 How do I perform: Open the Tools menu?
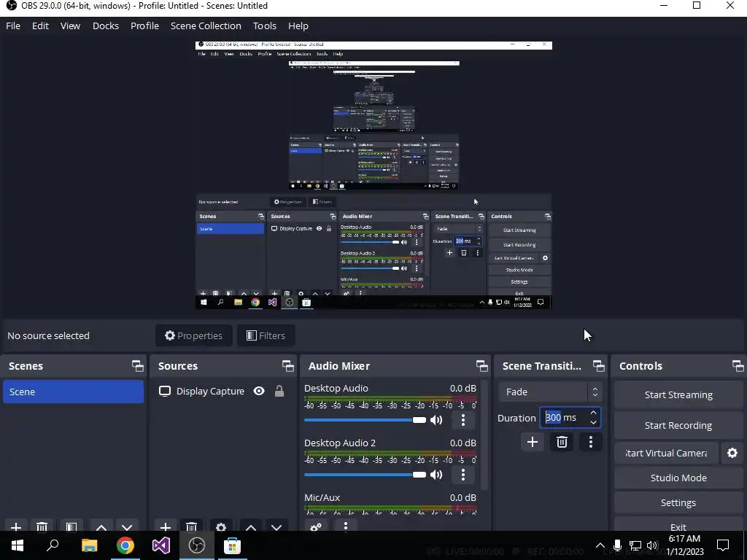pos(264,26)
